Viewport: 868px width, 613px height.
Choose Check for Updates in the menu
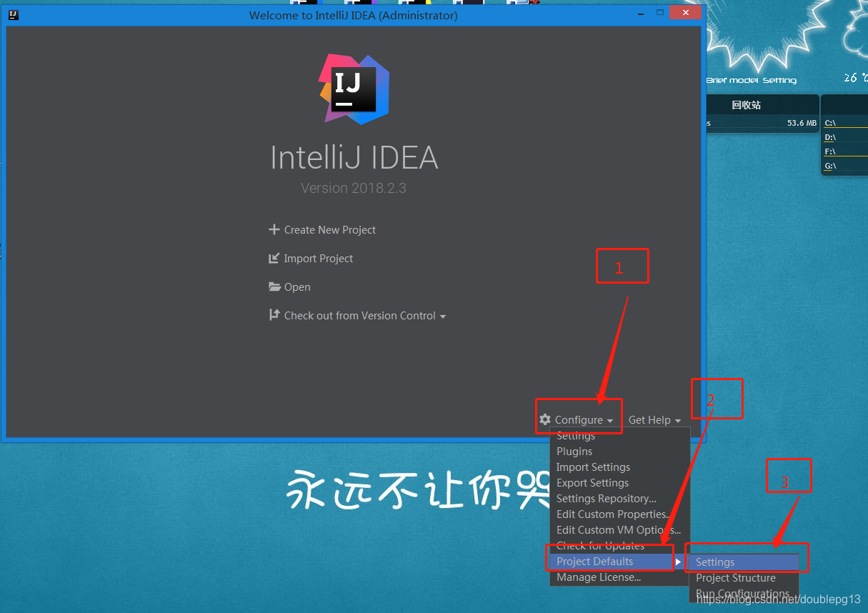coord(620,546)
